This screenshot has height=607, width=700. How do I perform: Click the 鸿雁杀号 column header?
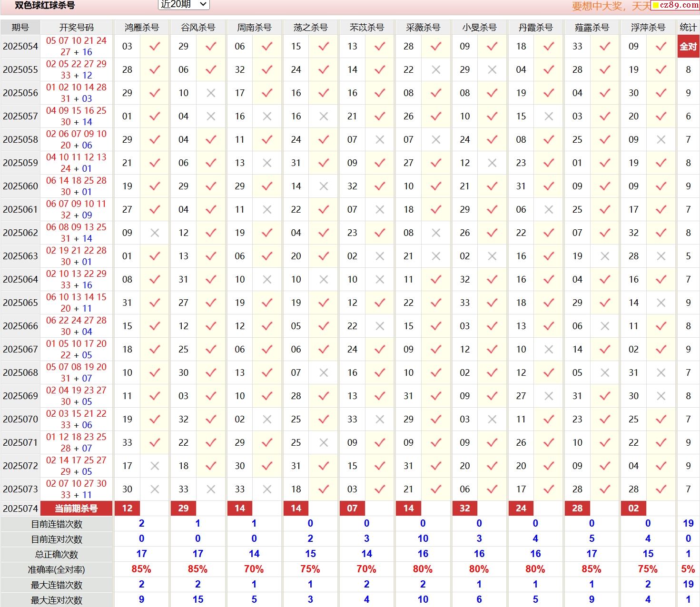141,28
